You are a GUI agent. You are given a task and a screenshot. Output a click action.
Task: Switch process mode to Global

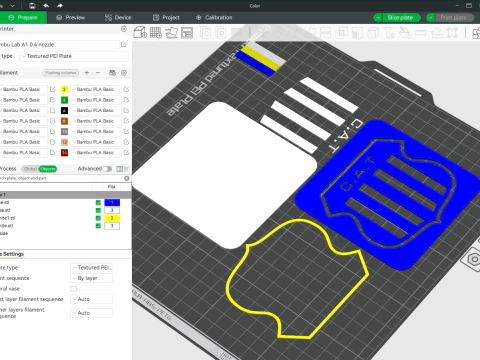[x=30, y=169]
